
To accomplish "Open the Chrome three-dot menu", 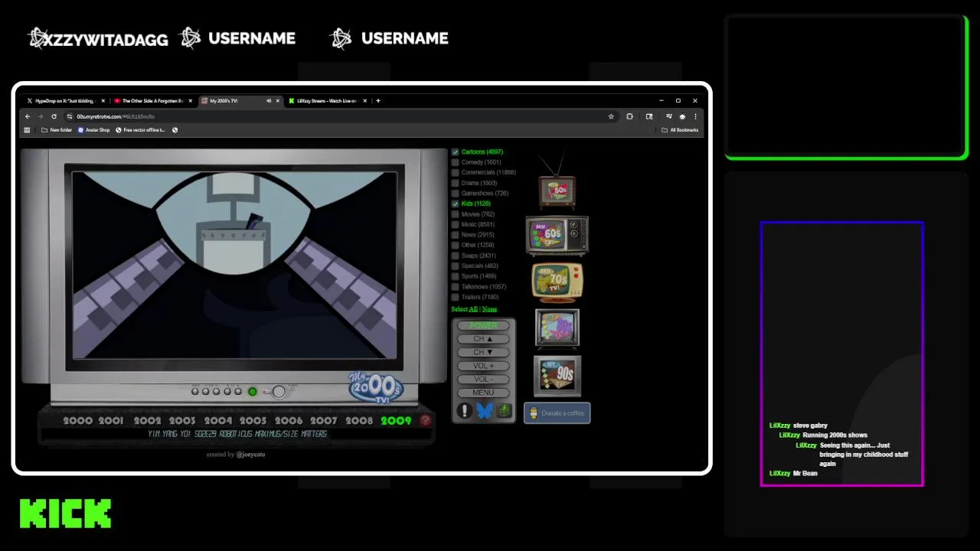I will click(695, 116).
